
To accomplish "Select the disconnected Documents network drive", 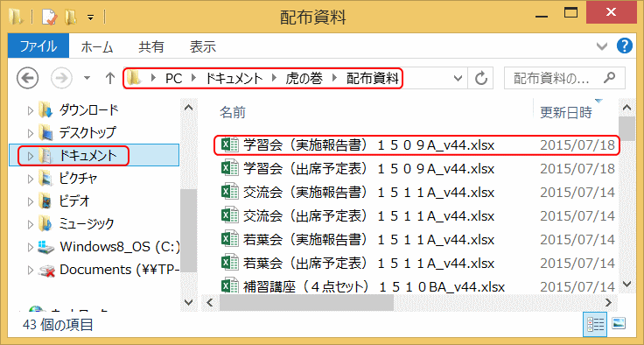I will [120, 270].
